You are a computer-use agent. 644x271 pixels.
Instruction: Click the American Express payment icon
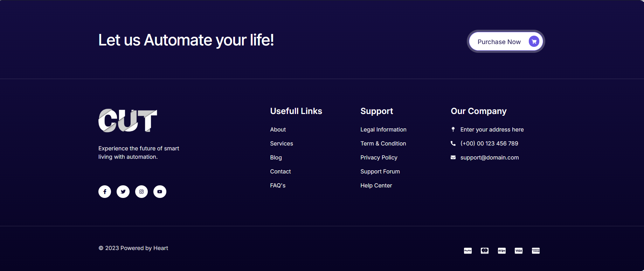click(x=536, y=251)
